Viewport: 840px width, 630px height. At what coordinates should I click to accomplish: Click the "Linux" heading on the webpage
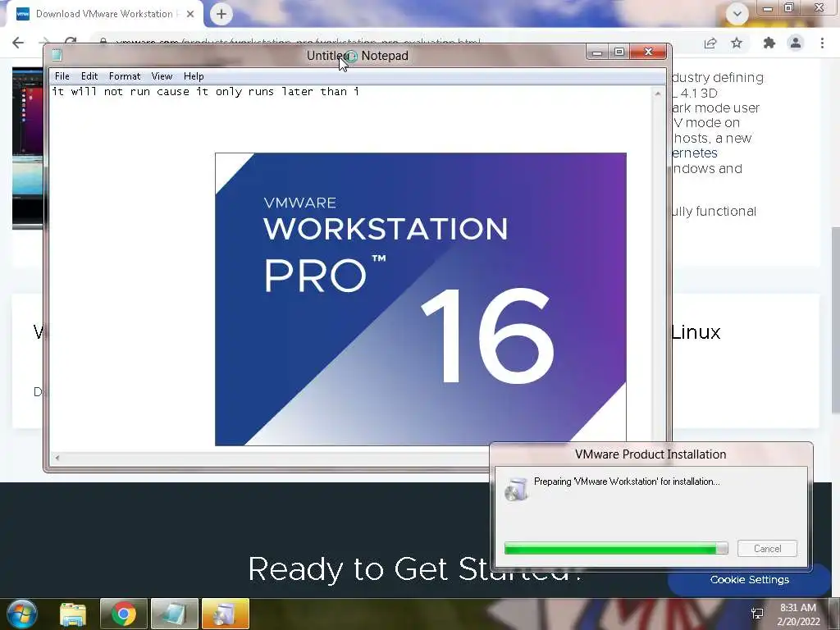696,332
